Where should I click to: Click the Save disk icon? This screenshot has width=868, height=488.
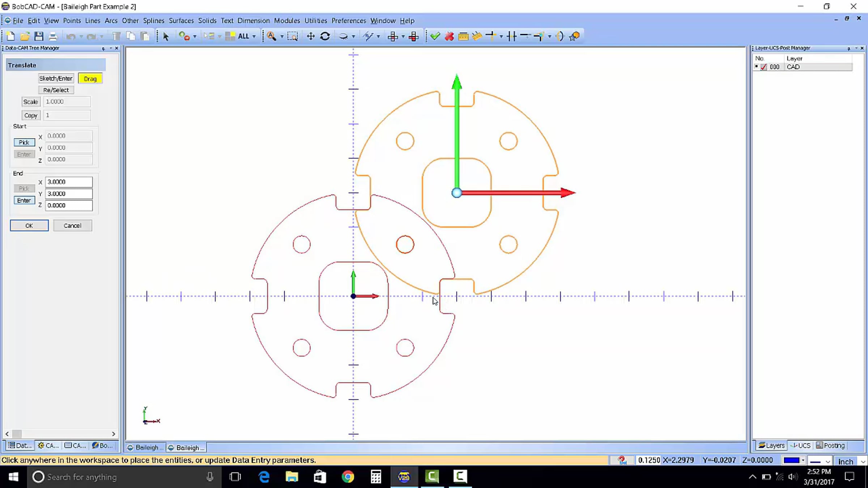click(x=39, y=36)
